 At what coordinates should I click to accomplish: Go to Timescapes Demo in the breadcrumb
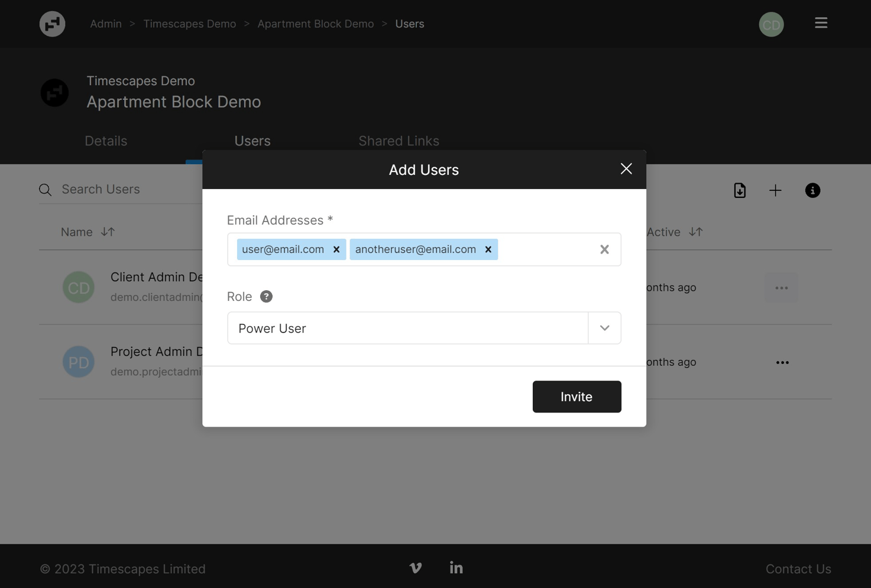pos(189,24)
